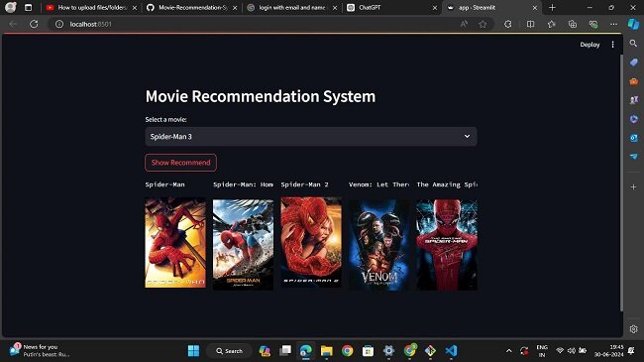644x362 pixels.
Task: Open Windows Start menu
Action: [193, 350]
